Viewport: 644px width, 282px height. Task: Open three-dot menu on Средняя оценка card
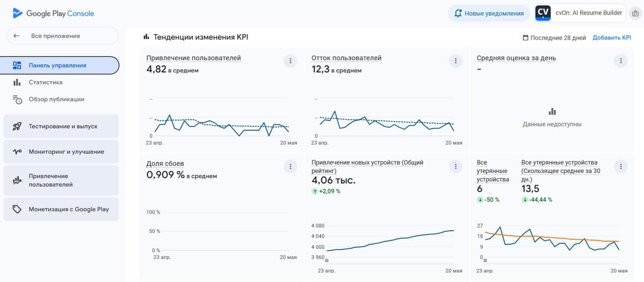tap(621, 61)
